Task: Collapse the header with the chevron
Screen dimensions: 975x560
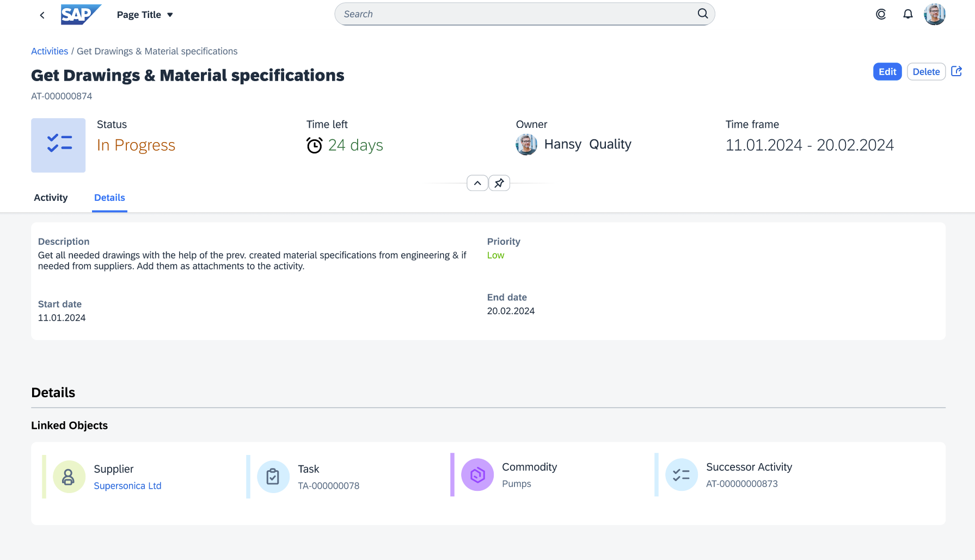Action: pyautogui.click(x=477, y=183)
